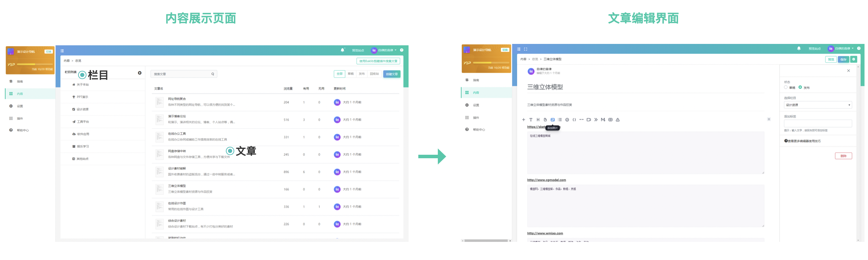The image size is (868, 260).
Task: Click the plus icon in the editor toolbar
Action: (x=524, y=120)
